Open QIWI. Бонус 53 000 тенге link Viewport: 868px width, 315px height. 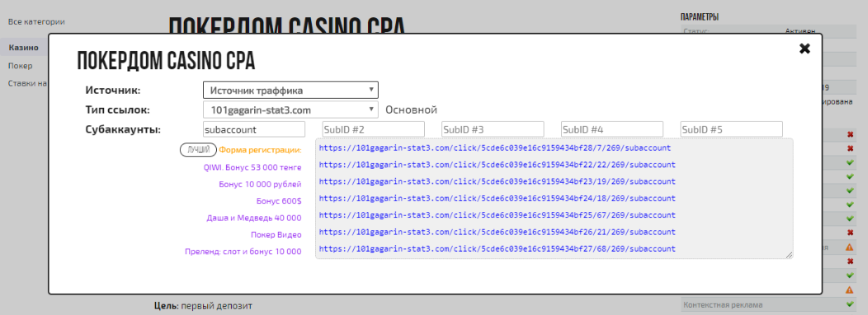[252, 167]
